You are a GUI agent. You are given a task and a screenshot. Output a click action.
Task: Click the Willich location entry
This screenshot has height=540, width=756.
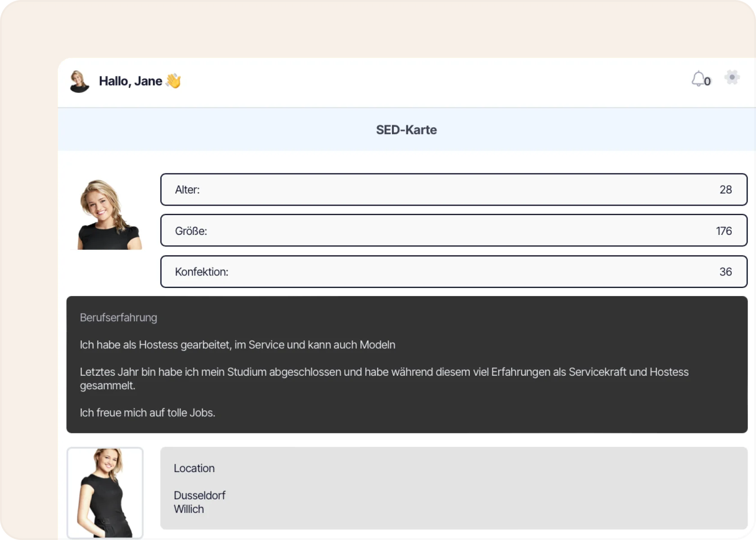189,509
